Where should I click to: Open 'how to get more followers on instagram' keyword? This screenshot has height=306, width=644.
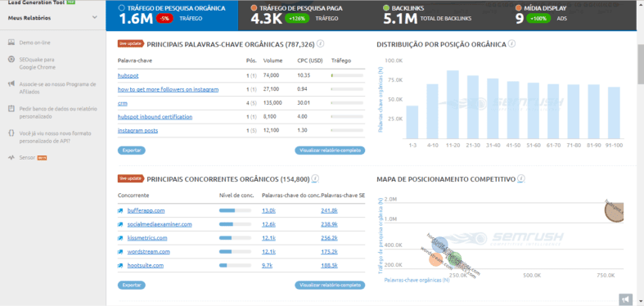tap(168, 89)
